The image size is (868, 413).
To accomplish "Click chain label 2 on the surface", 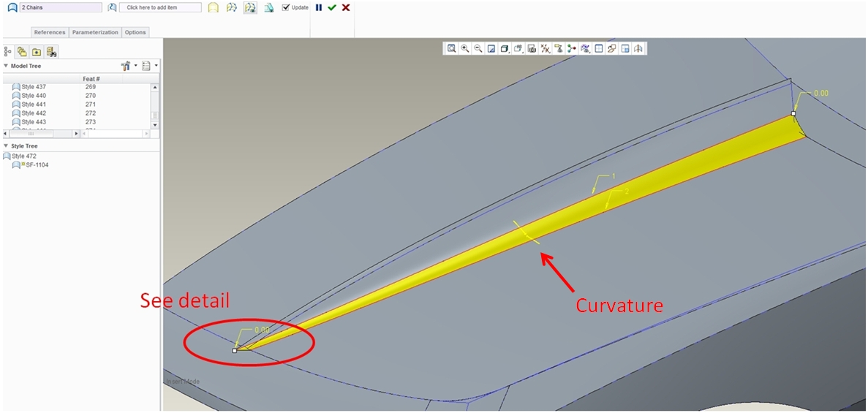I will 627,191.
